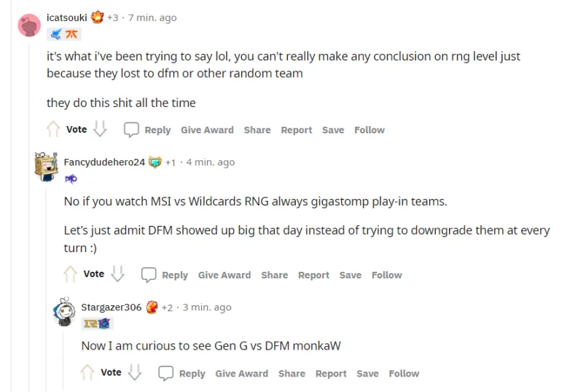Upvote icatsouki's comment
Viewport: 583px width, 392px height.
tap(53, 130)
